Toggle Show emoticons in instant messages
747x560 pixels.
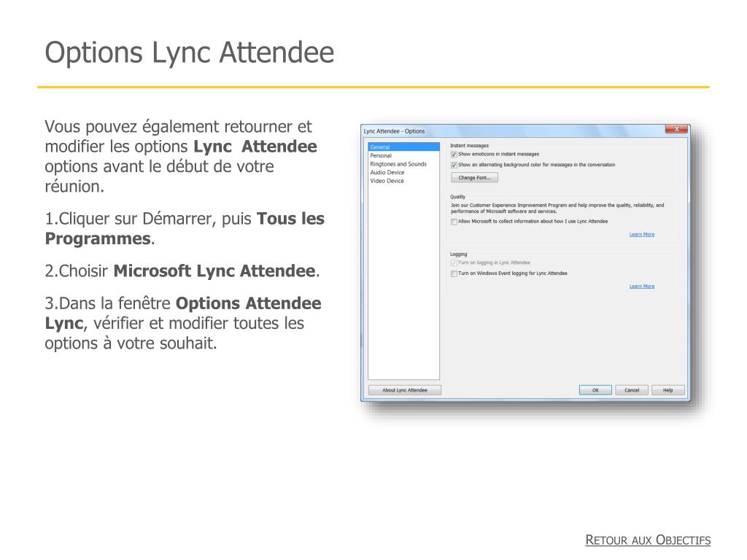coord(454,155)
